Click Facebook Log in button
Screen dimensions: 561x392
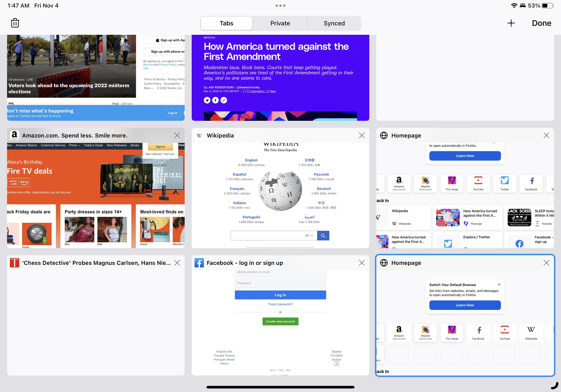coord(280,295)
